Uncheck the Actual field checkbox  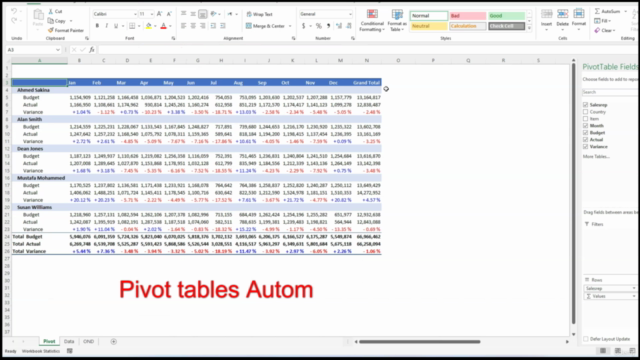[585, 140]
